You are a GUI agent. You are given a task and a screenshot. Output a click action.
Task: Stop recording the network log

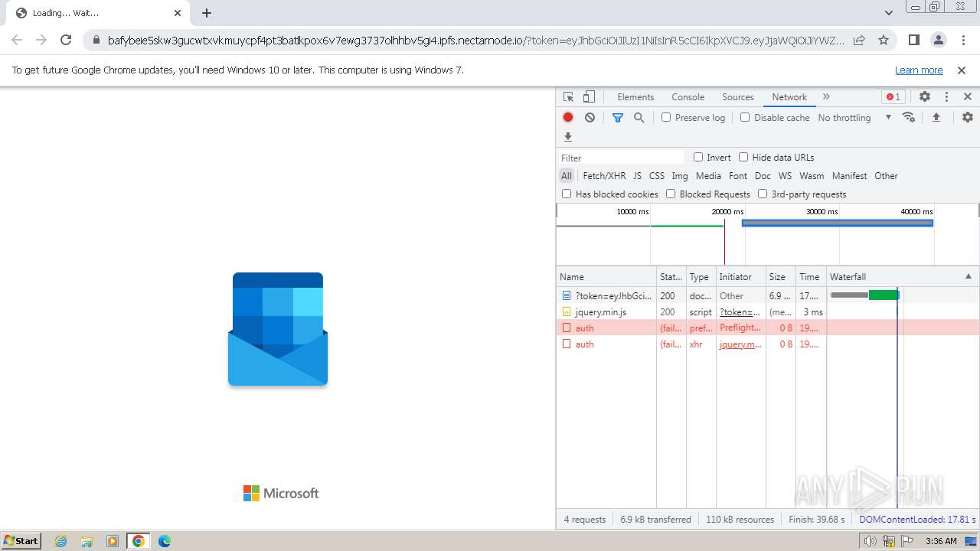[x=568, y=117]
